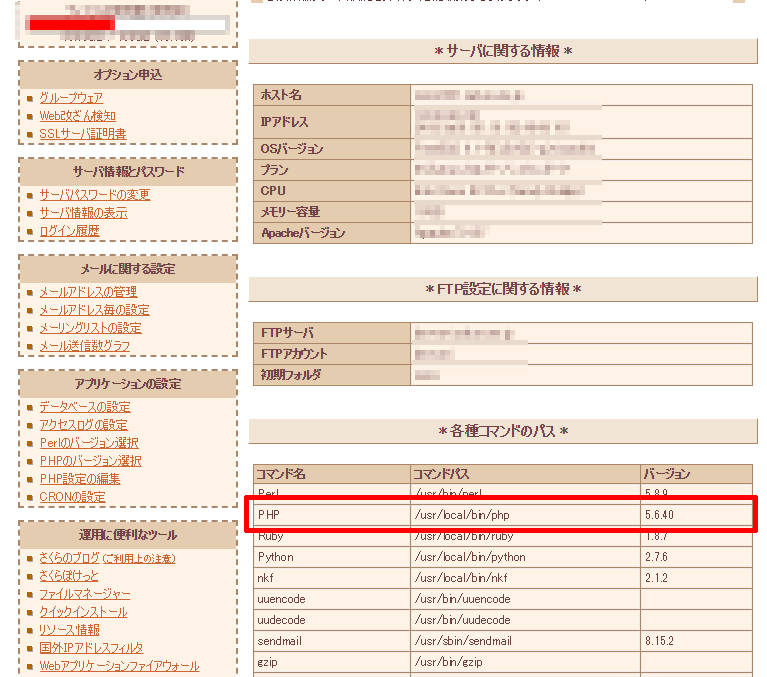Viewport: 767px width, 677px height.
Task: Click 国外IPアドレスフィルタ link
Action: tap(91, 648)
